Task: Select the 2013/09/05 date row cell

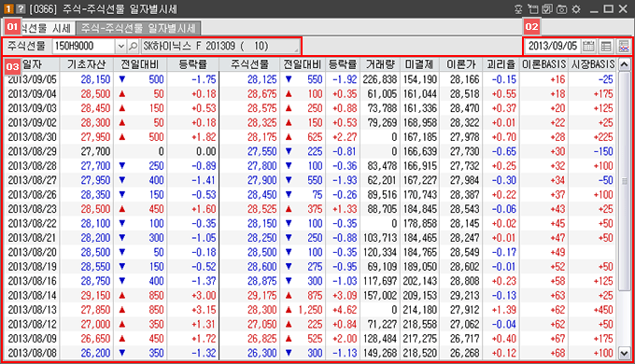Action: 32,79
